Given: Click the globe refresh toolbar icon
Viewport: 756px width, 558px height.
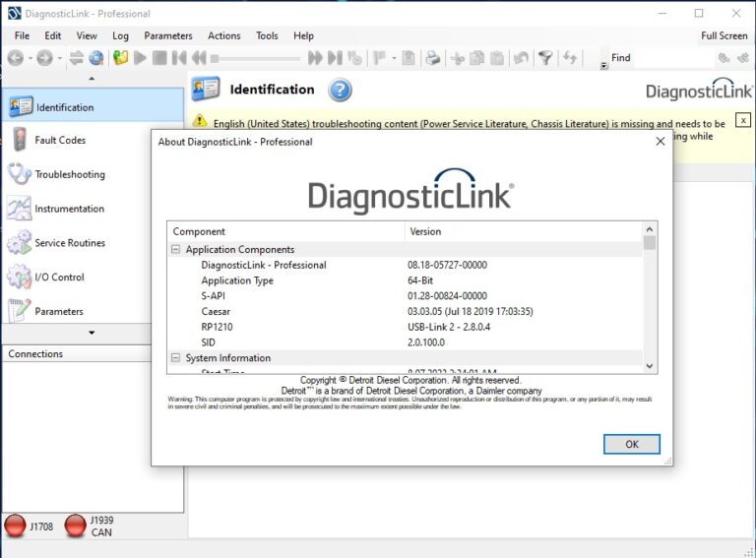Looking at the screenshot, I should click(96, 58).
